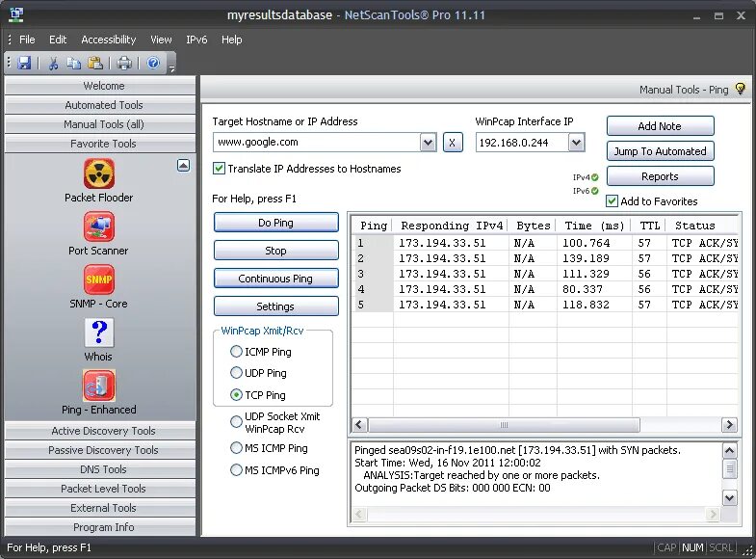Viewport: 756px width, 559px height.
Task: Click the results table scroll left arrow
Action: [358, 425]
